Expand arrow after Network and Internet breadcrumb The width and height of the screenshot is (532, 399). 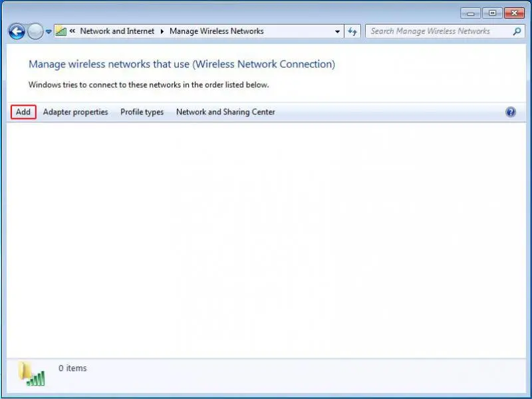pos(162,31)
